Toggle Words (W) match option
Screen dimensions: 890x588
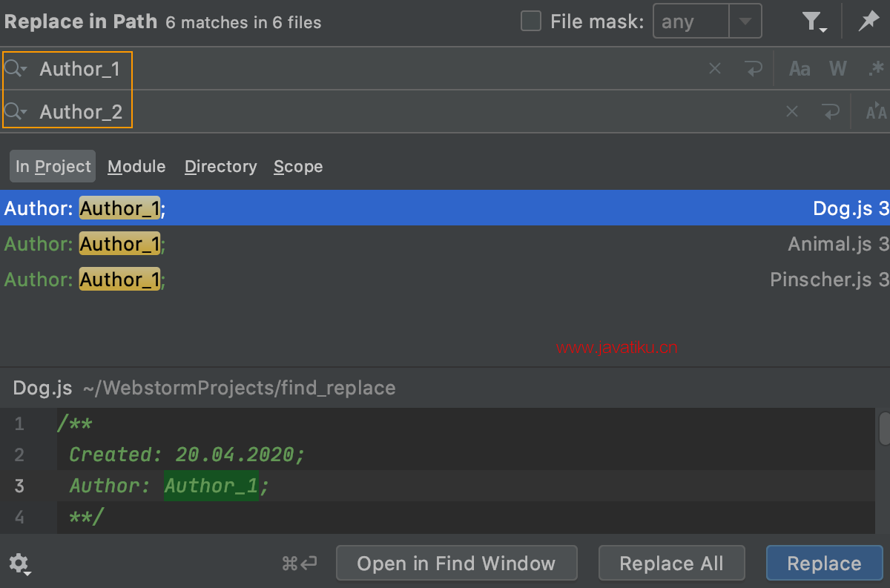[838, 69]
